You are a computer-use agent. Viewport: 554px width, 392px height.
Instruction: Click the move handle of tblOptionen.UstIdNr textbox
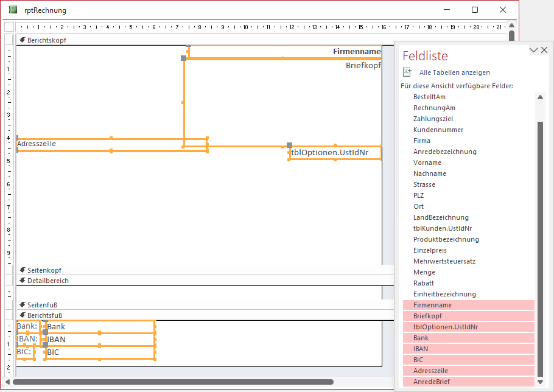coord(289,145)
